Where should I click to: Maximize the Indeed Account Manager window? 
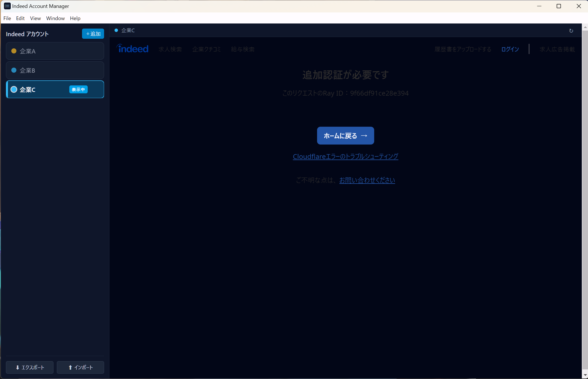pyautogui.click(x=559, y=6)
